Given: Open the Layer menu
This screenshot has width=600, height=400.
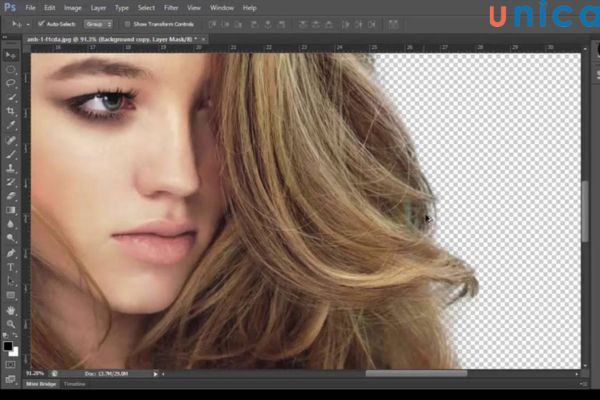Looking at the screenshot, I should point(98,7).
